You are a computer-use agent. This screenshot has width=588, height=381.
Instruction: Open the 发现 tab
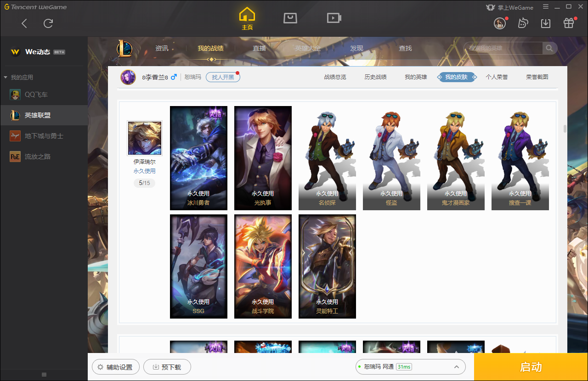click(356, 48)
